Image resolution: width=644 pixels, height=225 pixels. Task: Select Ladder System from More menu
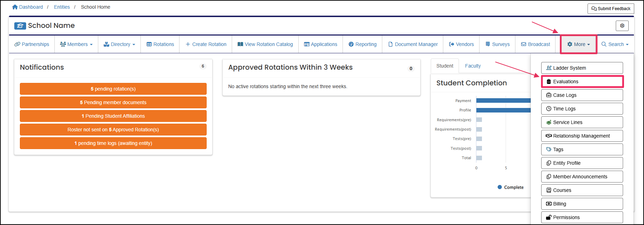pos(582,68)
